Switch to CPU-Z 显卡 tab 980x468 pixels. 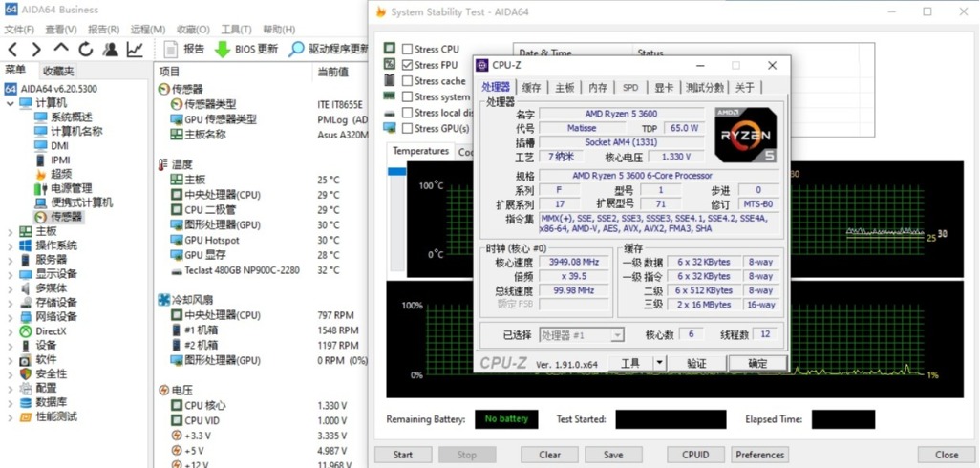tap(664, 88)
